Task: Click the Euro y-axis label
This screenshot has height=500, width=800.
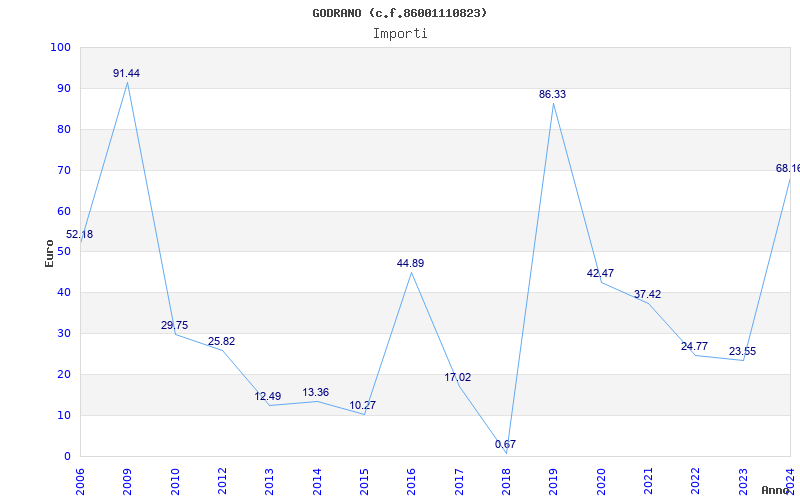Action: coord(49,253)
